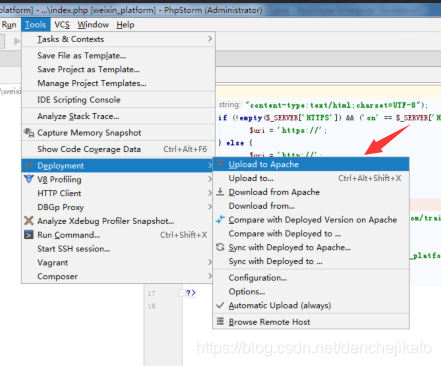The image size is (441, 366).
Task: Click the Capture Memory Snapshot icon
Action: [x=29, y=133]
